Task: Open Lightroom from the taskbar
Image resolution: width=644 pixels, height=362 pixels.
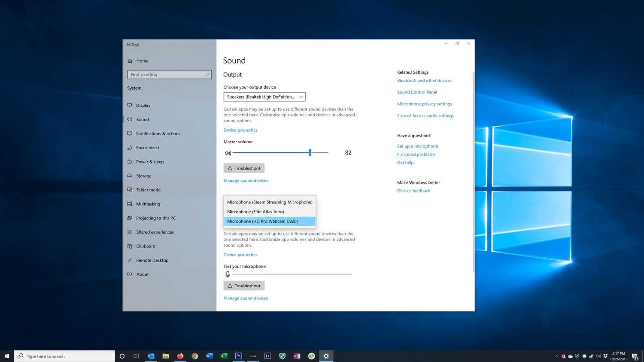Action: 268,356
